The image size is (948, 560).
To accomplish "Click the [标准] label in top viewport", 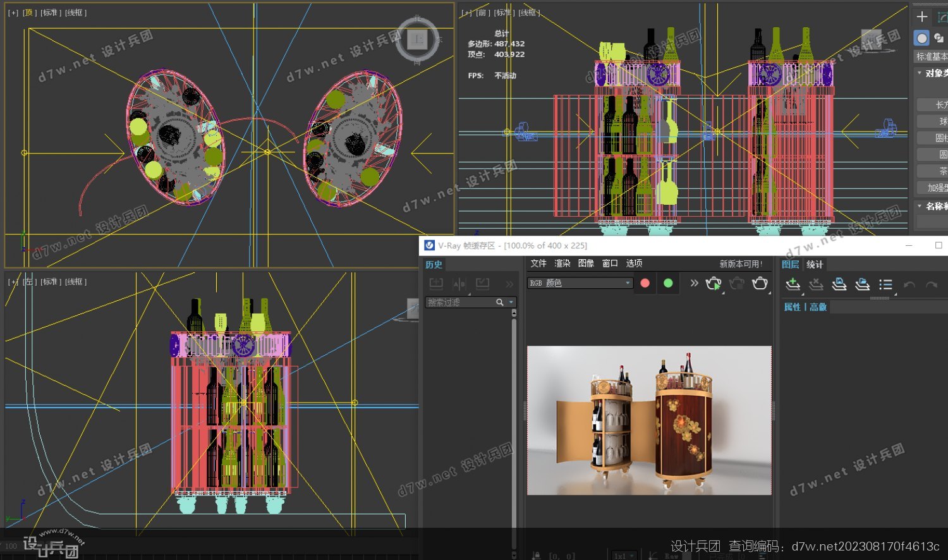I will (50, 13).
